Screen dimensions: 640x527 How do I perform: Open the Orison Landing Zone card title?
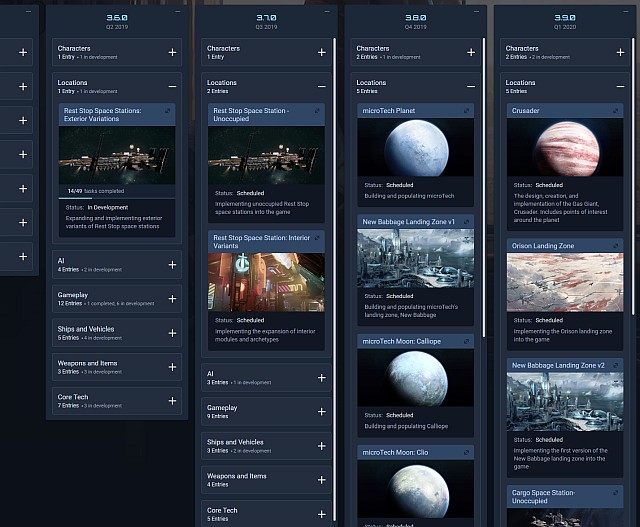click(x=543, y=246)
